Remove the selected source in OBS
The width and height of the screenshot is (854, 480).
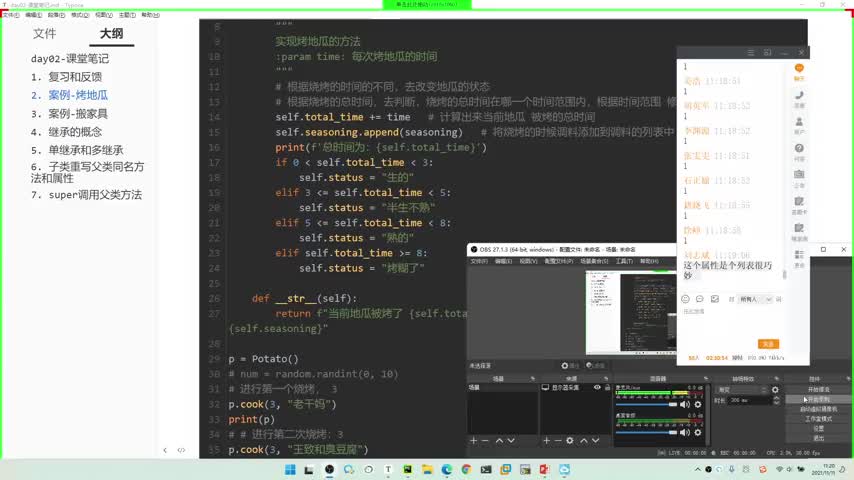tap(558, 440)
